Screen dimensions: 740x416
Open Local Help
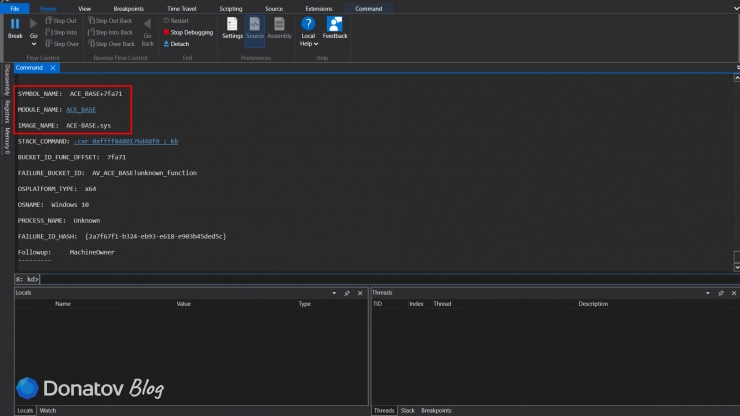(x=308, y=28)
